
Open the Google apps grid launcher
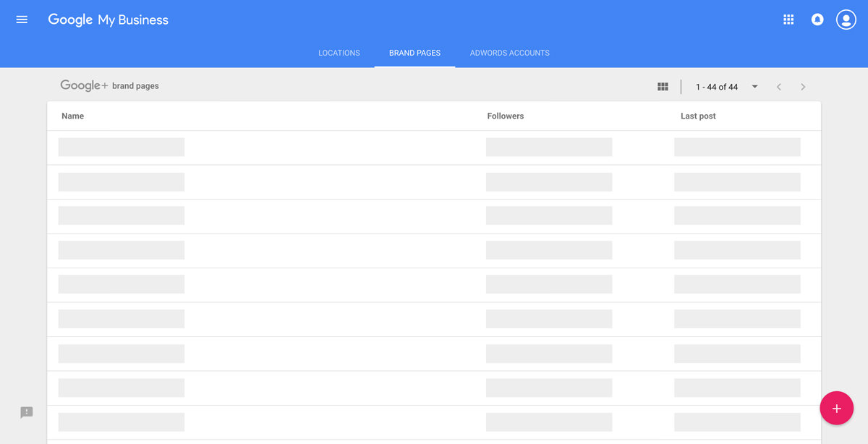788,20
